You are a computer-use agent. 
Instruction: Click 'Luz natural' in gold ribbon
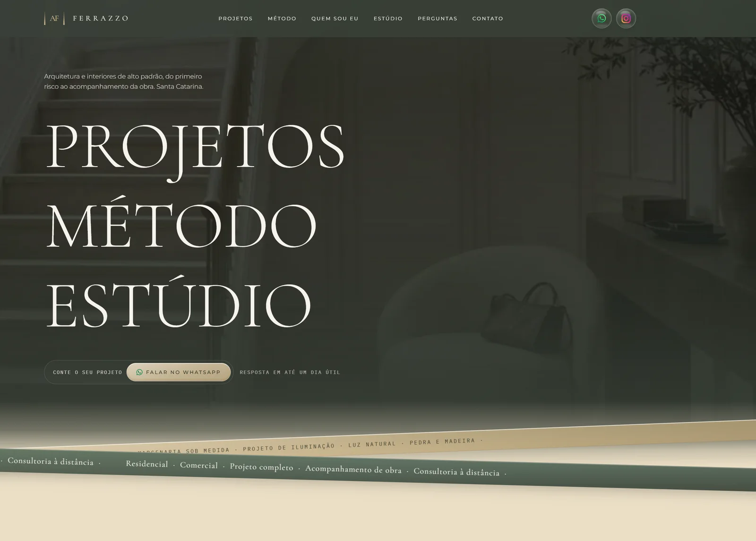click(x=372, y=445)
